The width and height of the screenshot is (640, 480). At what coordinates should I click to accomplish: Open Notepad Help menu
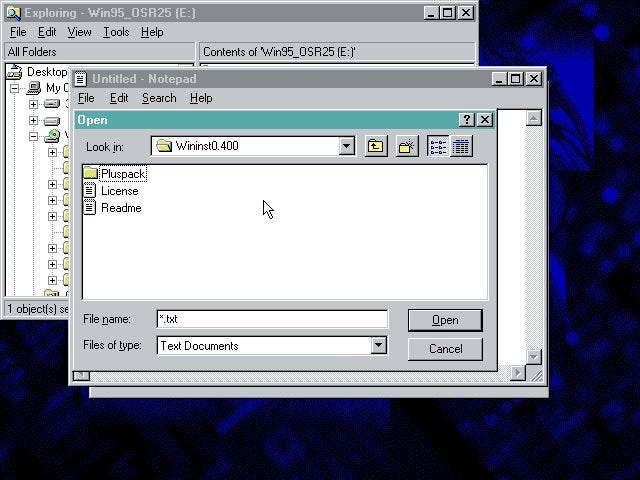point(201,98)
